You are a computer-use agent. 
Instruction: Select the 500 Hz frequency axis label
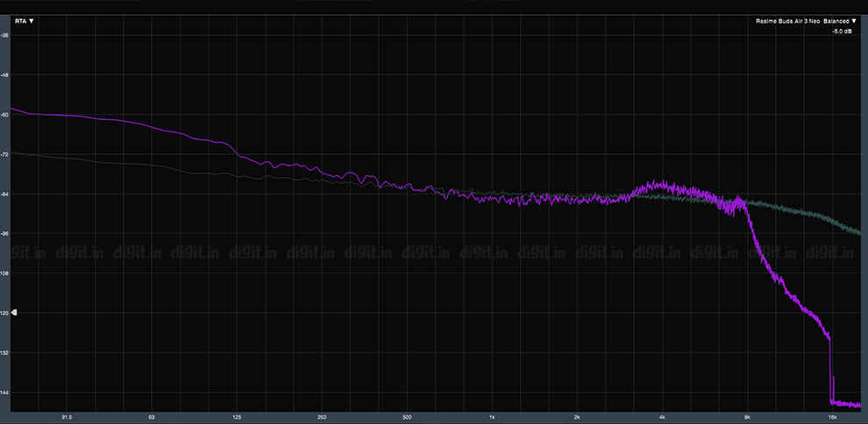pyautogui.click(x=407, y=416)
